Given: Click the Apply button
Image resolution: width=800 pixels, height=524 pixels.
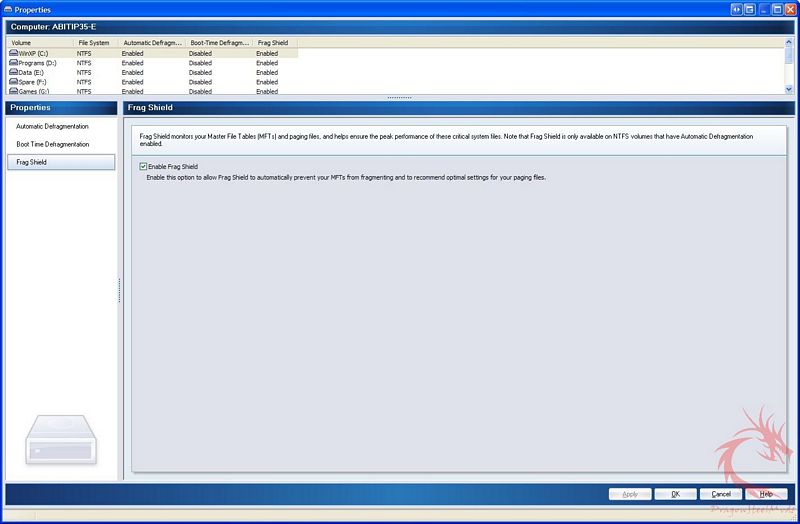Looking at the screenshot, I should [630, 494].
